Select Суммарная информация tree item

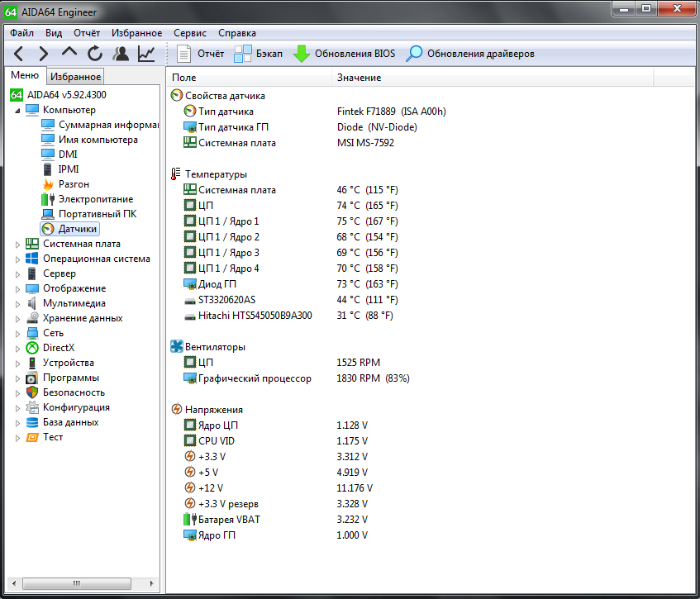tap(99, 125)
